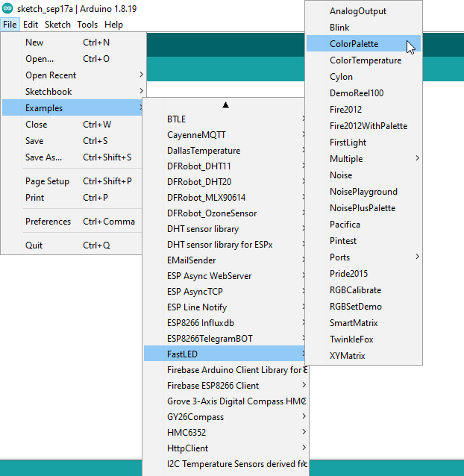Expand I2C Temperature Sensors examples
464x476 pixels.
225,464
